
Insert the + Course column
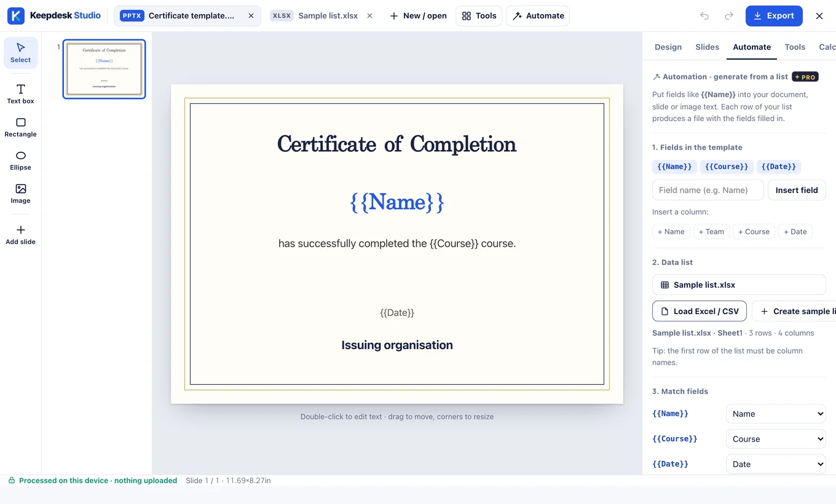point(754,232)
